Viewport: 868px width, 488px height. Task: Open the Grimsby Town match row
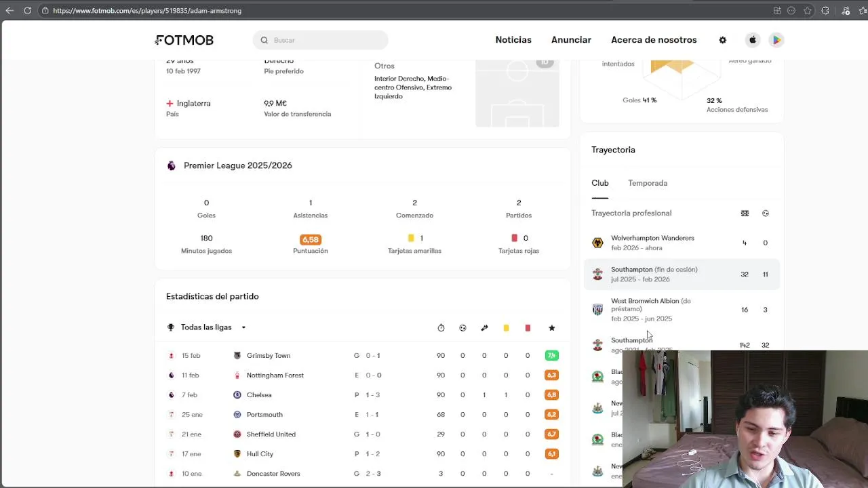(x=363, y=356)
